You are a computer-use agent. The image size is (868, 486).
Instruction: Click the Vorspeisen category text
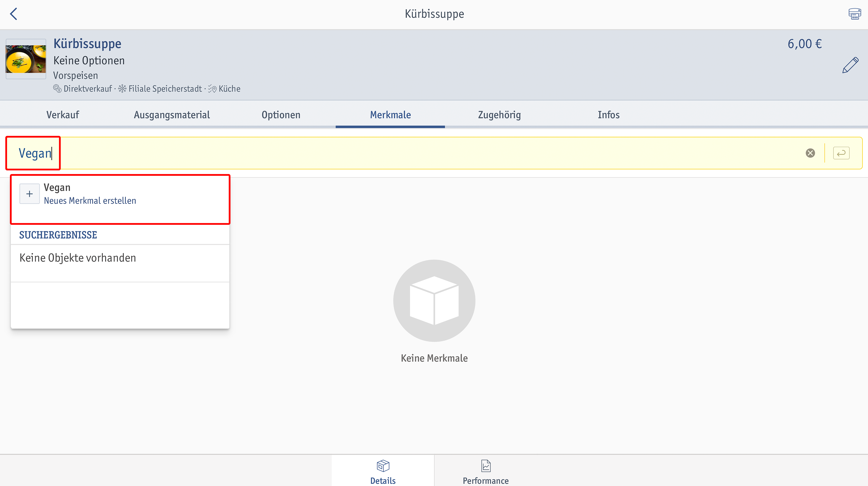75,76
